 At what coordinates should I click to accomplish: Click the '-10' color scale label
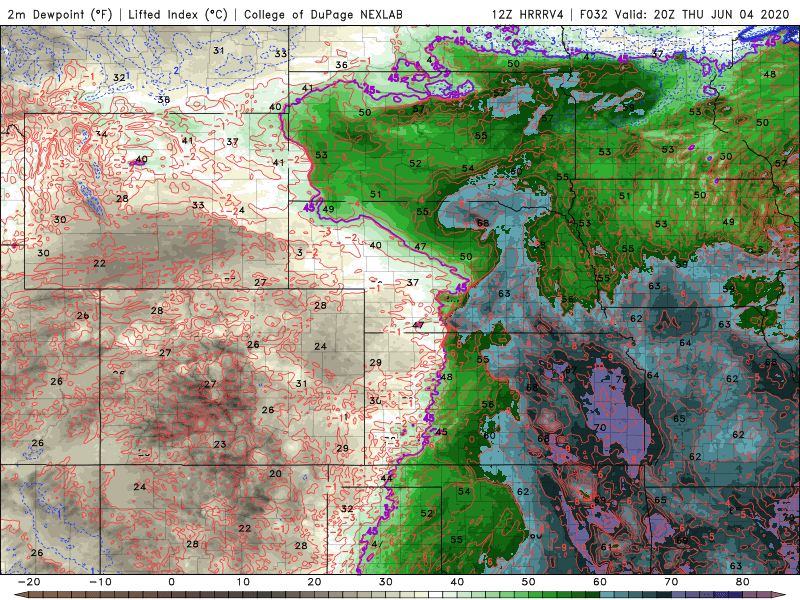[100, 582]
